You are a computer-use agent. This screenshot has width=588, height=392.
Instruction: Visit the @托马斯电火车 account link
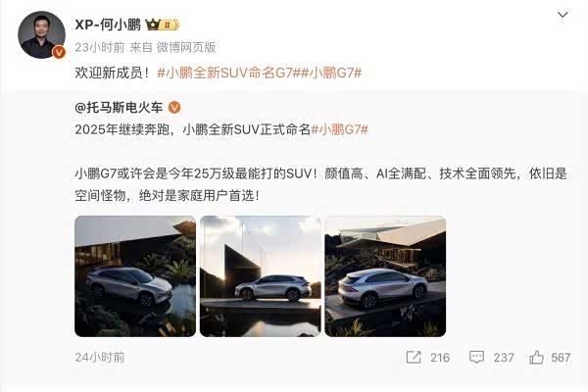click(x=119, y=108)
